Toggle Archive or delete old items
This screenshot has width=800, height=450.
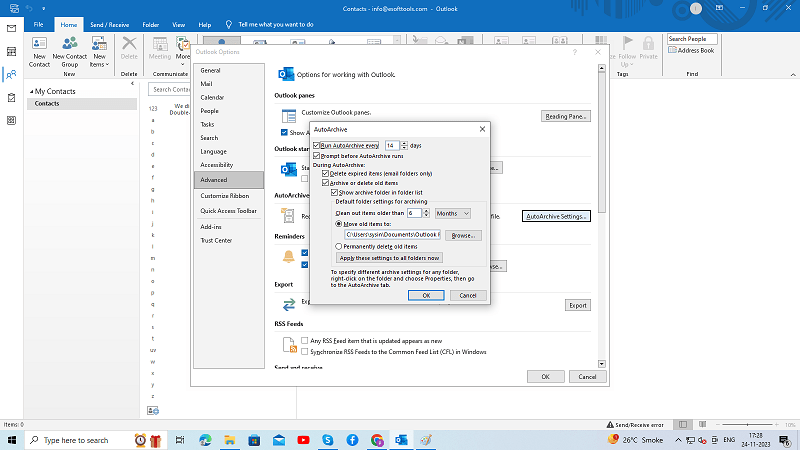coord(326,183)
